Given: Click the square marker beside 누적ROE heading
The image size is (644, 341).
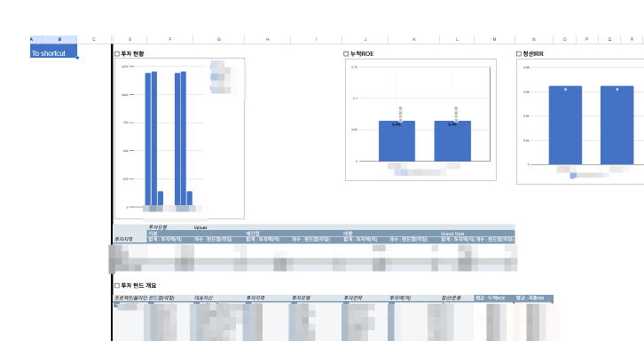Looking at the screenshot, I should click(x=346, y=54).
